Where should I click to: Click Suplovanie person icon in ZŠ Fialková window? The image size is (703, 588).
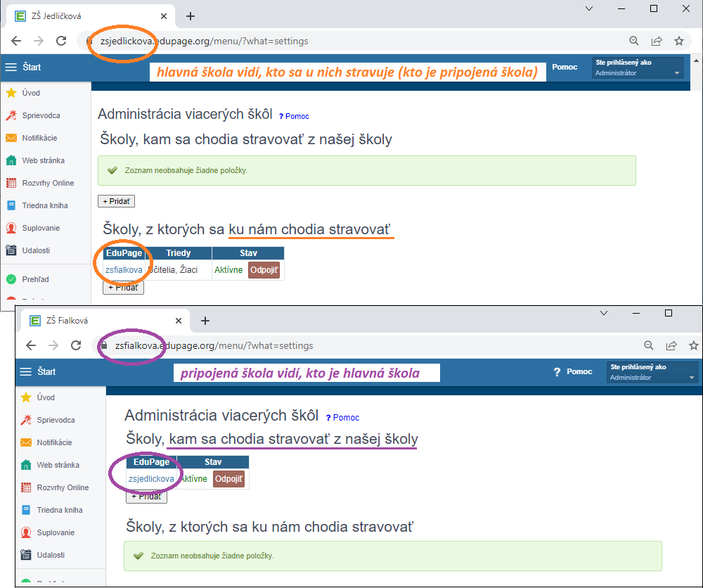pos(26,532)
